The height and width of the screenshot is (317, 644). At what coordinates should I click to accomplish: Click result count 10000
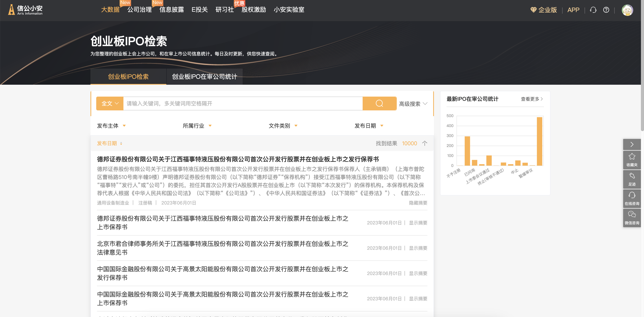coord(409,143)
